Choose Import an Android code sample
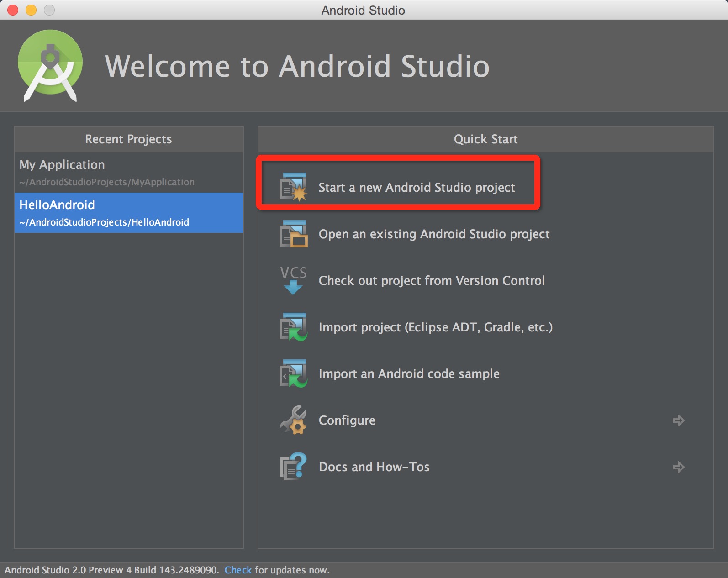 pyautogui.click(x=409, y=374)
